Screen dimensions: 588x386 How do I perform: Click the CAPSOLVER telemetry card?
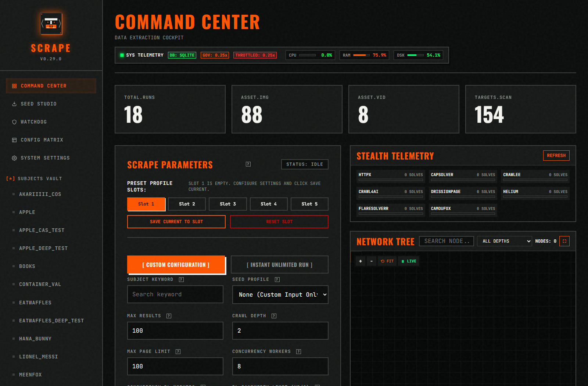(x=463, y=176)
